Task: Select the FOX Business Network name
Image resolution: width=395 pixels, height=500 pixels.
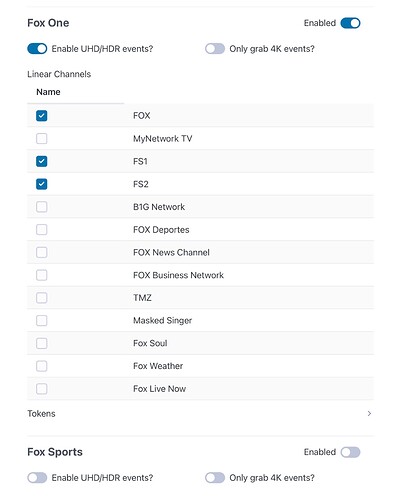Action: tap(179, 275)
